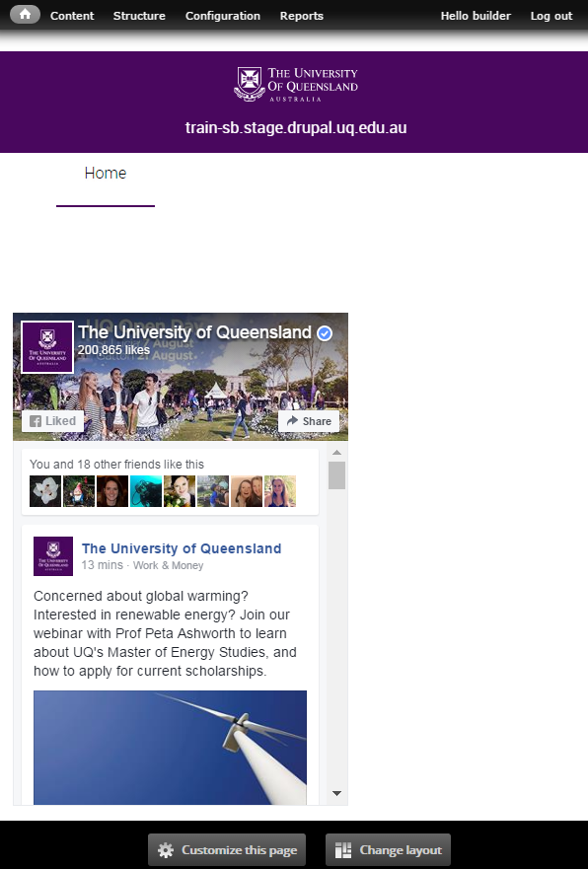This screenshot has height=869, width=588.
Task: Click the University of Queensland header logo
Action: coord(296,84)
